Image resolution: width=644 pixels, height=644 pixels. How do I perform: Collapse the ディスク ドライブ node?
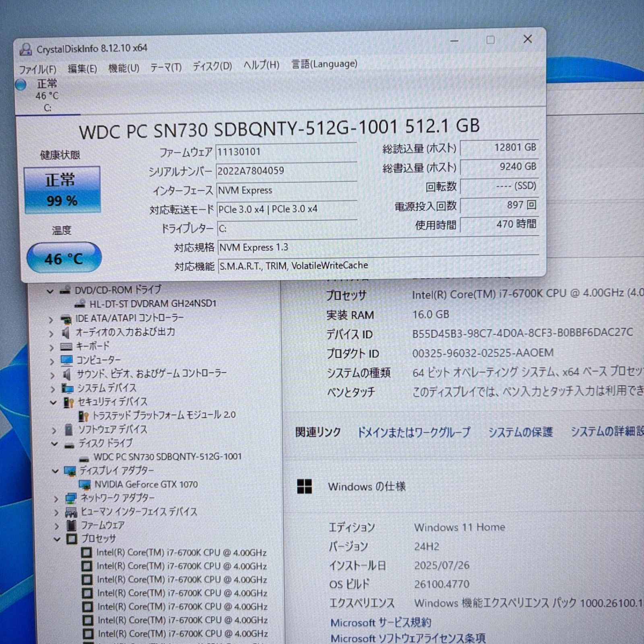click(54, 444)
